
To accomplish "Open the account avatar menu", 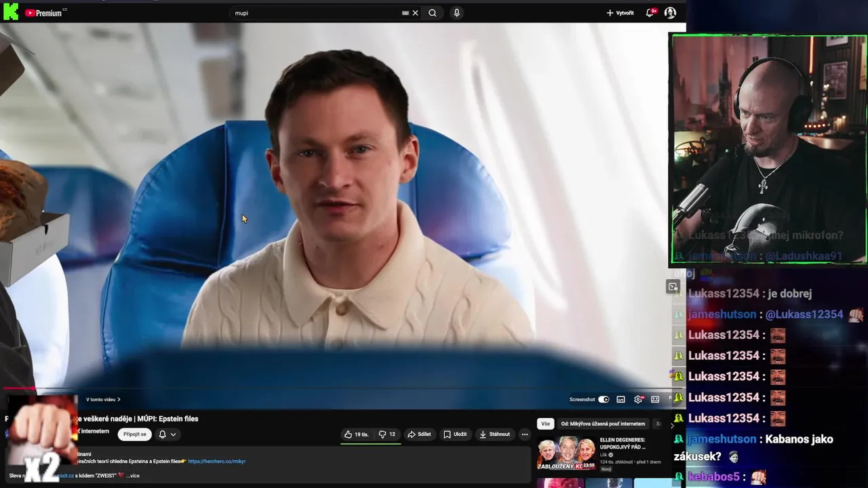I will pos(670,13).
